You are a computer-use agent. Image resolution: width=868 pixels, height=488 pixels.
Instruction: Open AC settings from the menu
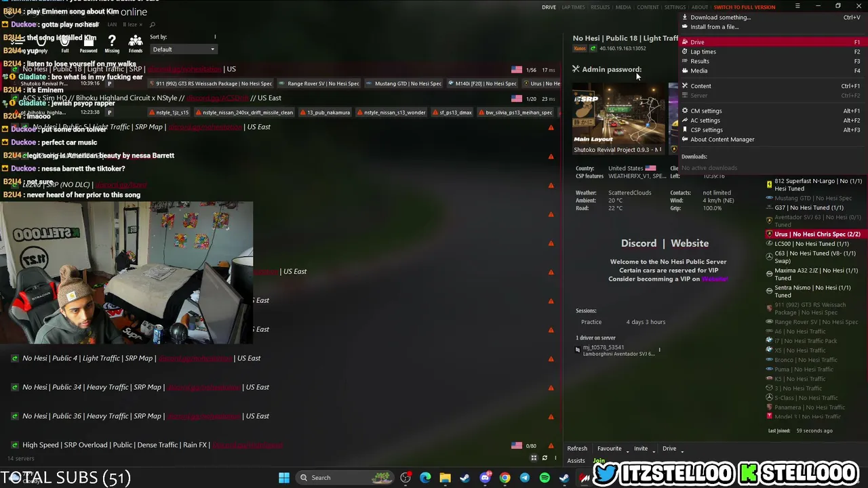coord(772,121)
